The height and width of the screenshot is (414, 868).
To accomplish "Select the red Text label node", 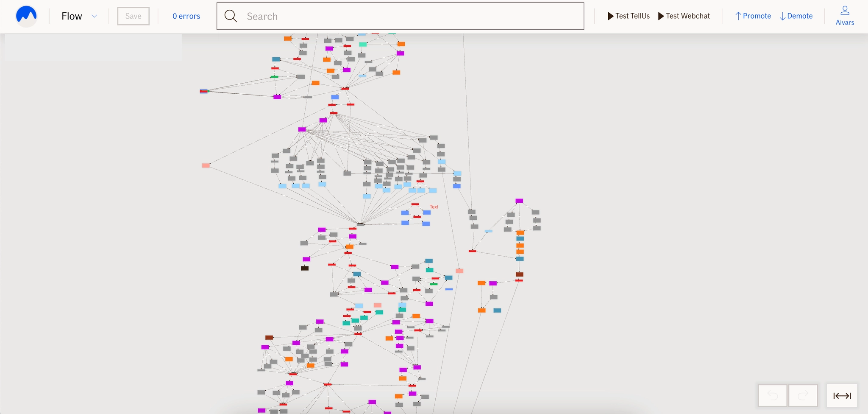I will pos(434,207).
